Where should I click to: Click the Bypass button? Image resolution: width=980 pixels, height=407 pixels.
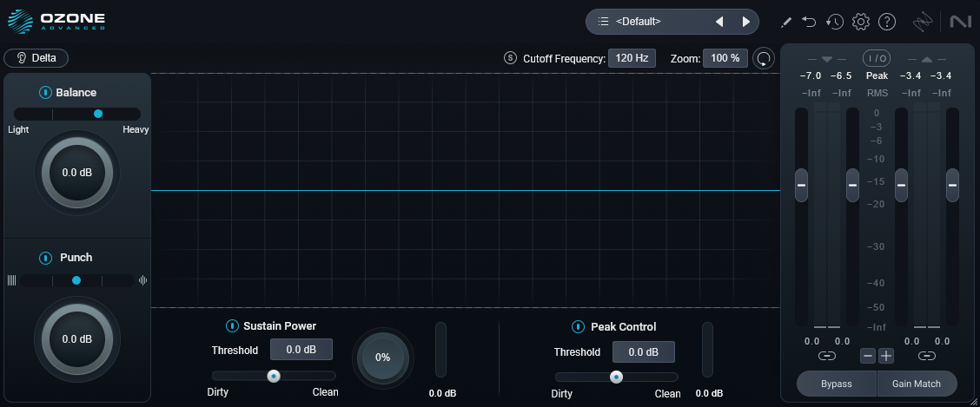(837, 384)
